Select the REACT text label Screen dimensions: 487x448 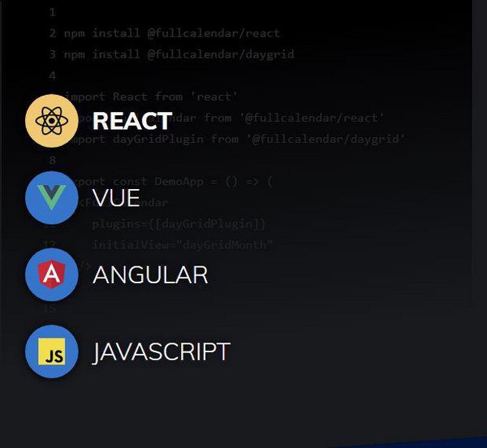point(131,121)
